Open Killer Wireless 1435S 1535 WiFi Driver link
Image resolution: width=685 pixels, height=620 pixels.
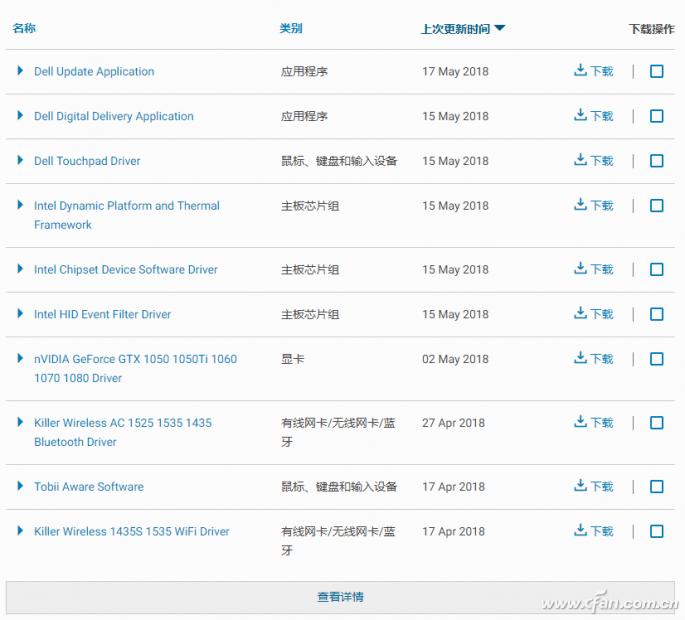pos(132,531)
